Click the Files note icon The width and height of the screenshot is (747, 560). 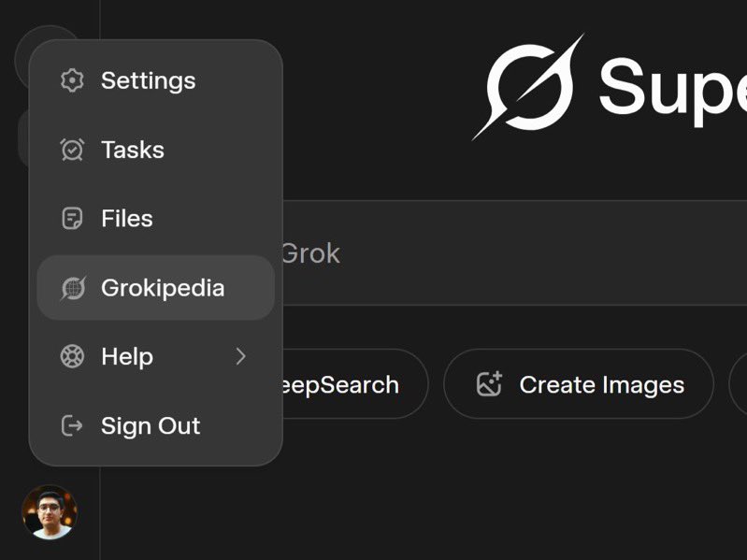point(72,219)
